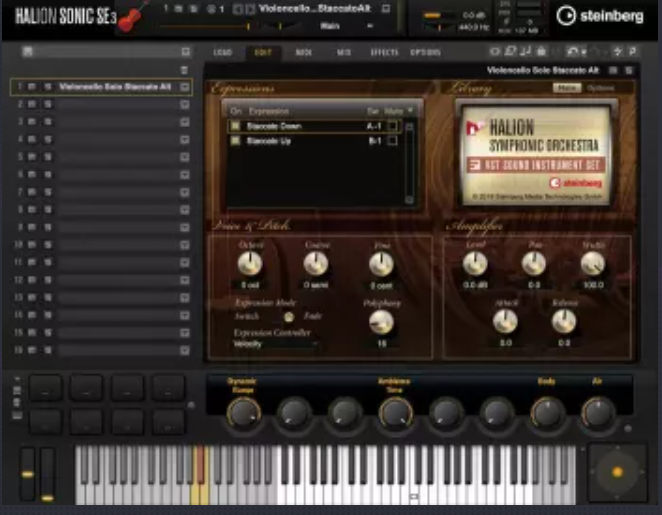Click the Steinberg logo in the header

[600, 16]
